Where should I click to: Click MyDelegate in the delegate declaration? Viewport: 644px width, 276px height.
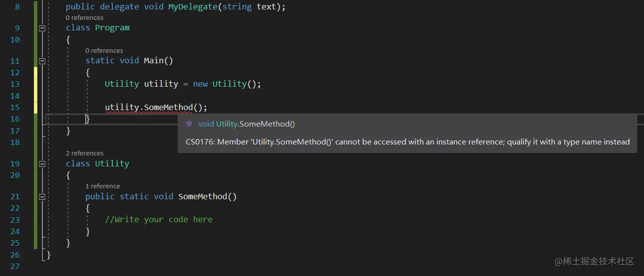click(193, 7)
